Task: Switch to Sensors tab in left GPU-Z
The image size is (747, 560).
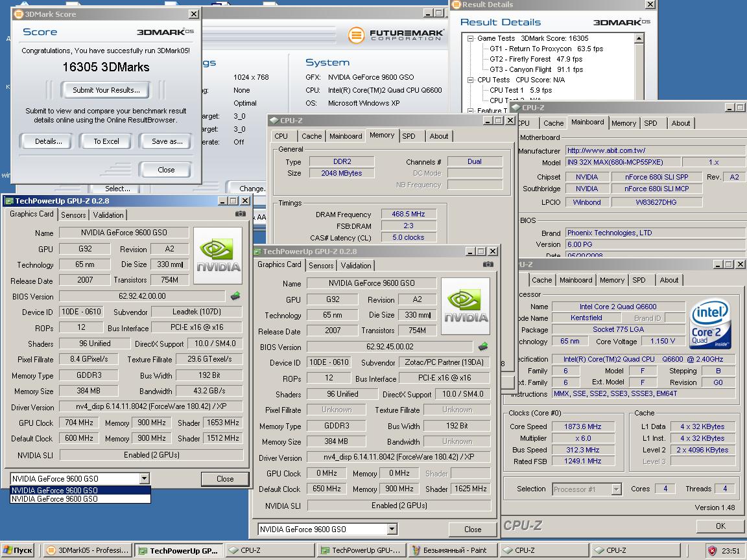Action: (73, 215)
